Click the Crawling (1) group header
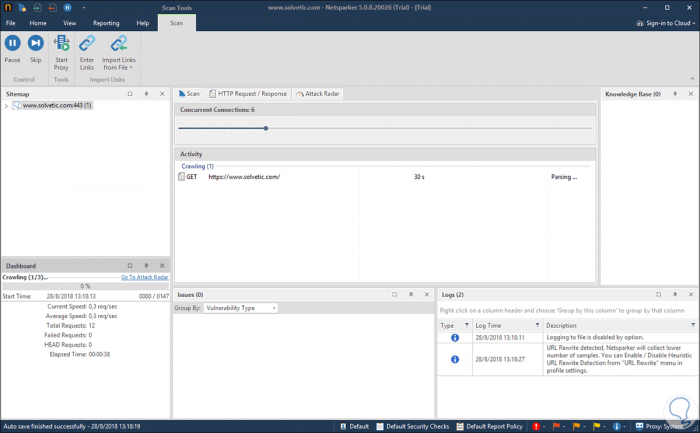The image size is (700, 433). 197,166
